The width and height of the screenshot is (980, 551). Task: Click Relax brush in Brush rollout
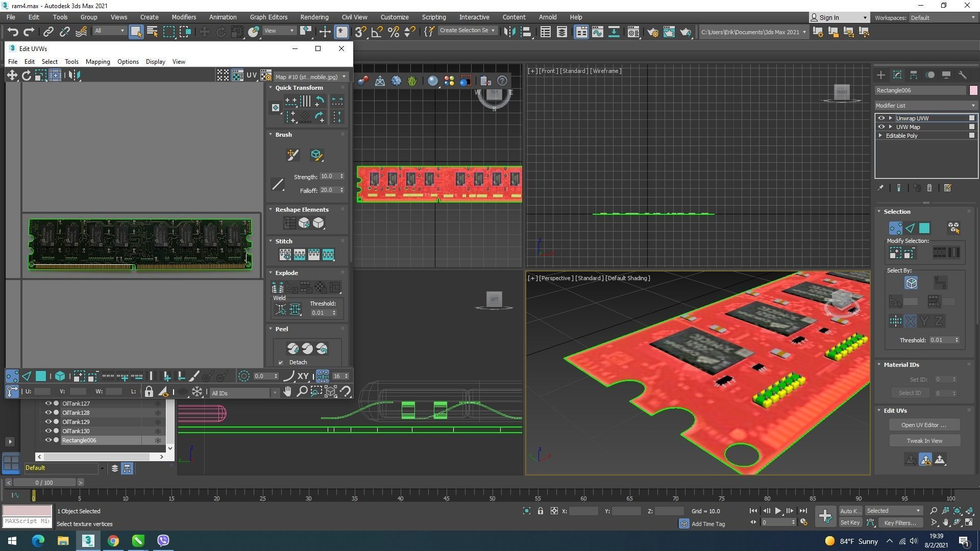(316, 155)
